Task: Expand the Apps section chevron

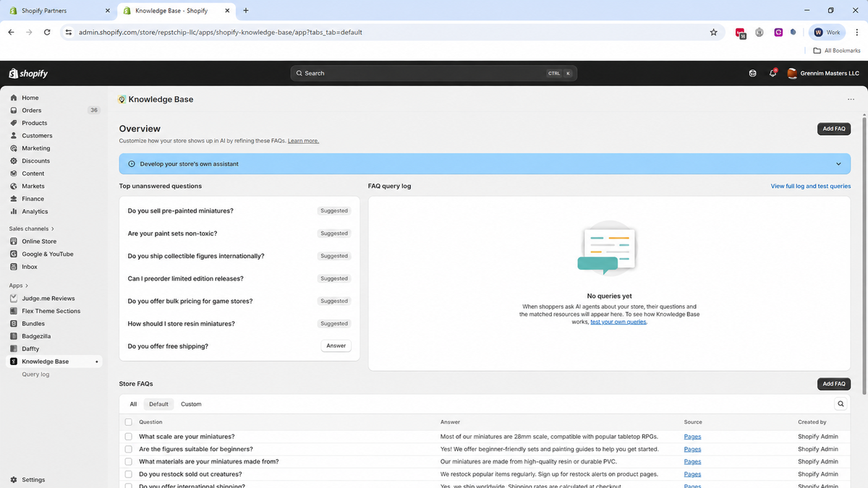Action: 27,286
